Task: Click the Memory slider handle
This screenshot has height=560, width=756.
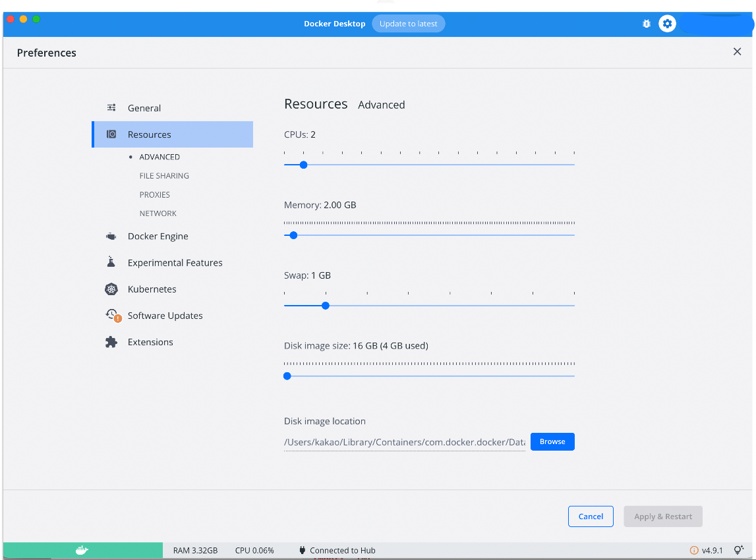Action: click(x=293, y=235)
